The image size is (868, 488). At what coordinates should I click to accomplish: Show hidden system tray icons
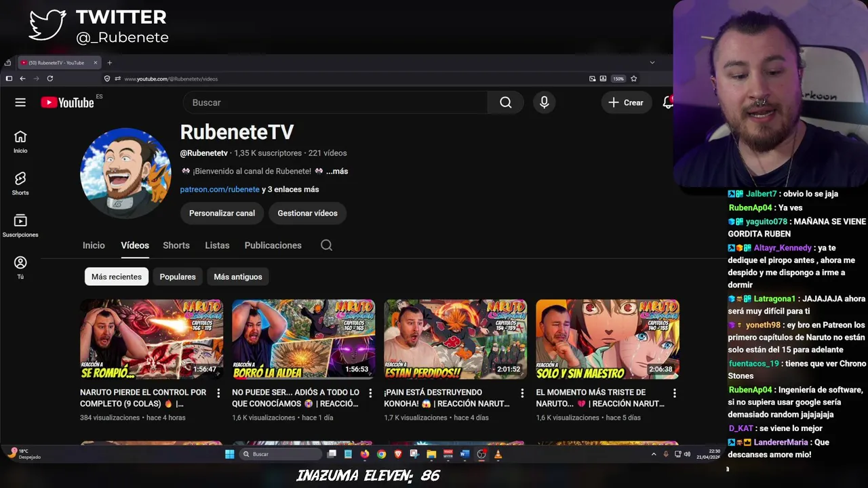(x=654, y=454)
